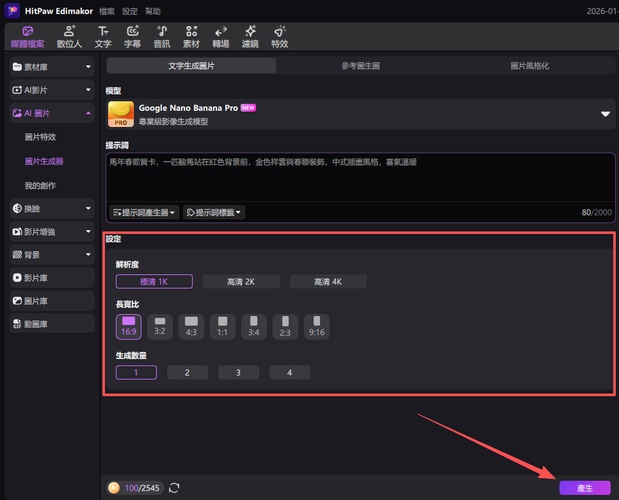
Task: Click the Nano Banana Pro model thumbnail
Action: (x=121, y=114)
